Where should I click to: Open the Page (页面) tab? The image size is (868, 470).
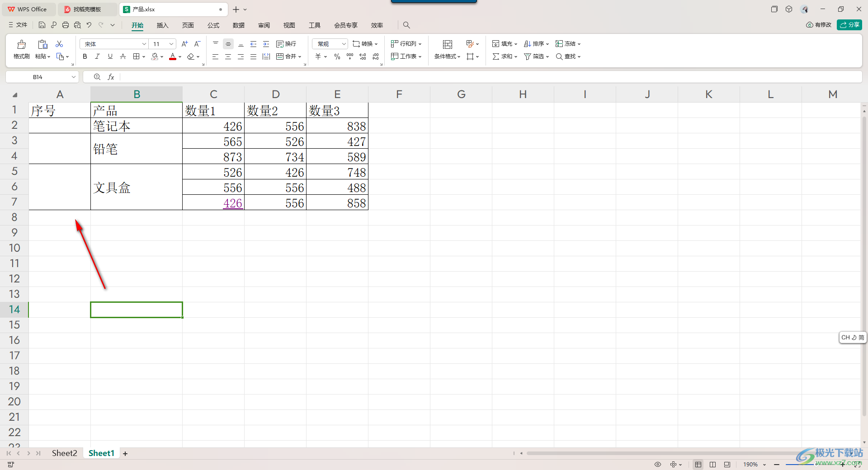(188, 25)
